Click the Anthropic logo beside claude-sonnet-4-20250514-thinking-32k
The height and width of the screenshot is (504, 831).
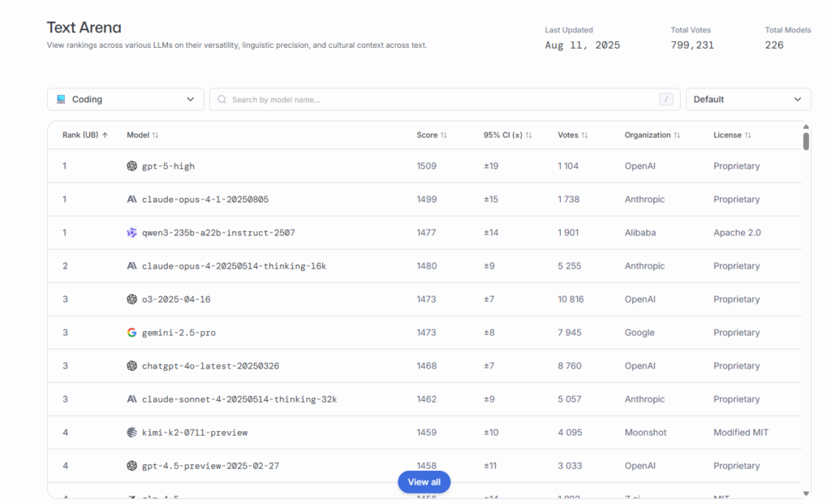coord(132,399)
